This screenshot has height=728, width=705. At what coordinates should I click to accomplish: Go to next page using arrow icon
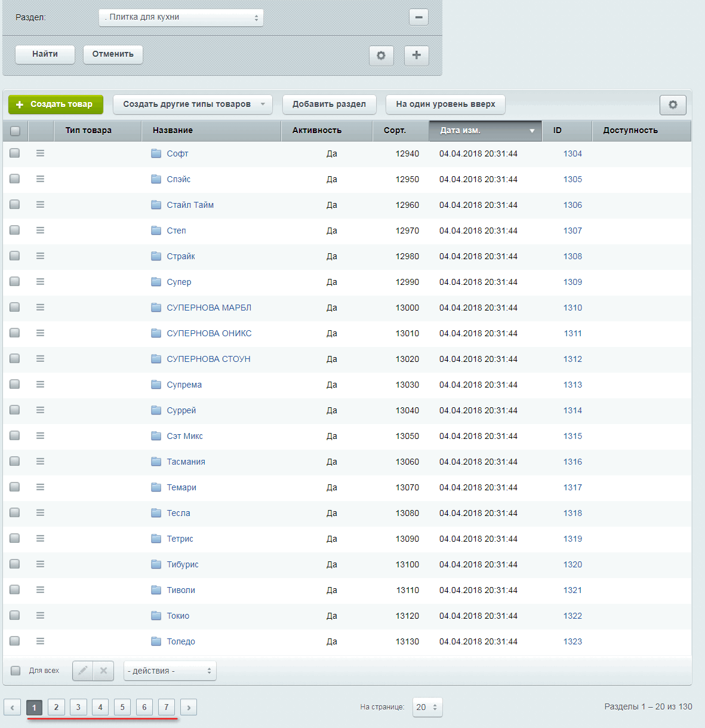click(x=189, y=707)
